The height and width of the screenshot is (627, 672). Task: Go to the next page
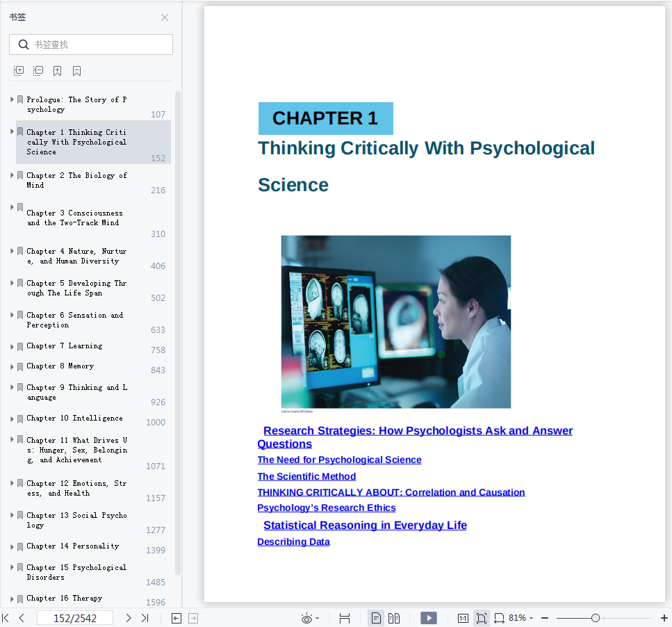point(128,618)
